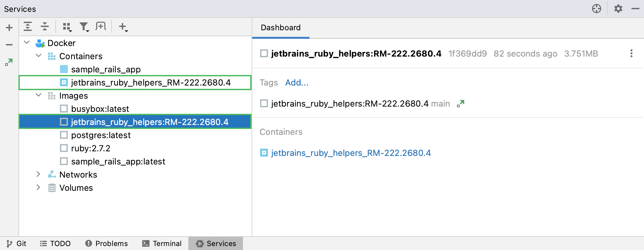
Task: Select the Networks tree item
Action: tap(78, 175)
